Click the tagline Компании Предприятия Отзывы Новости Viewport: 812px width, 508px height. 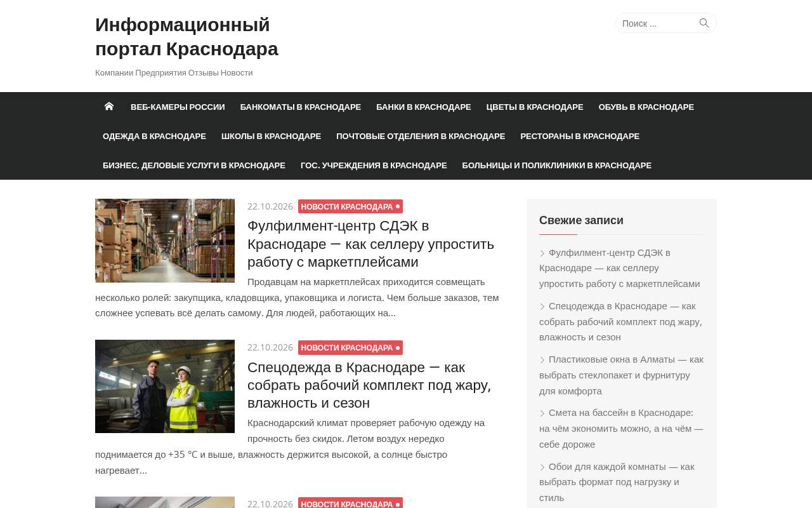pos(174,72)
